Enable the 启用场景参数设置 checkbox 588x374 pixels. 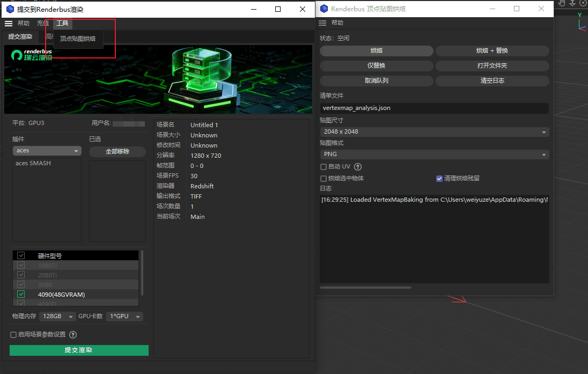tap(13, 335)
